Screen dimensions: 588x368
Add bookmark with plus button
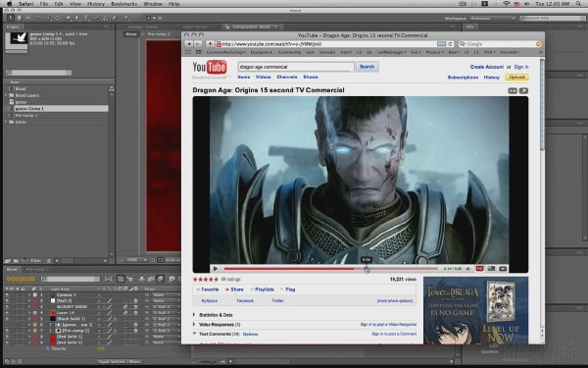point(210,44)
